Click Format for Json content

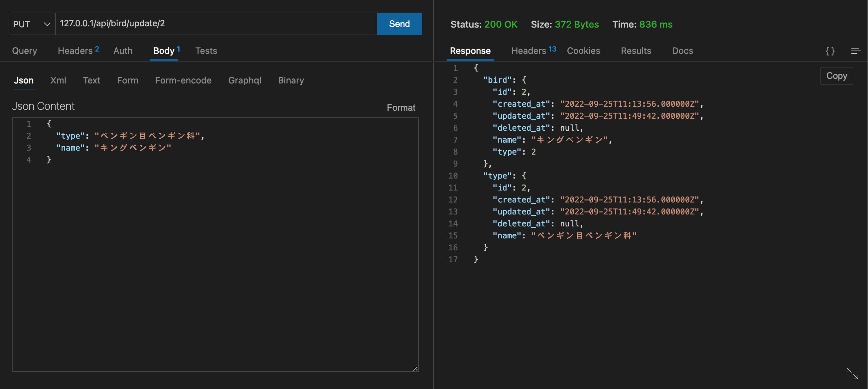401,107
